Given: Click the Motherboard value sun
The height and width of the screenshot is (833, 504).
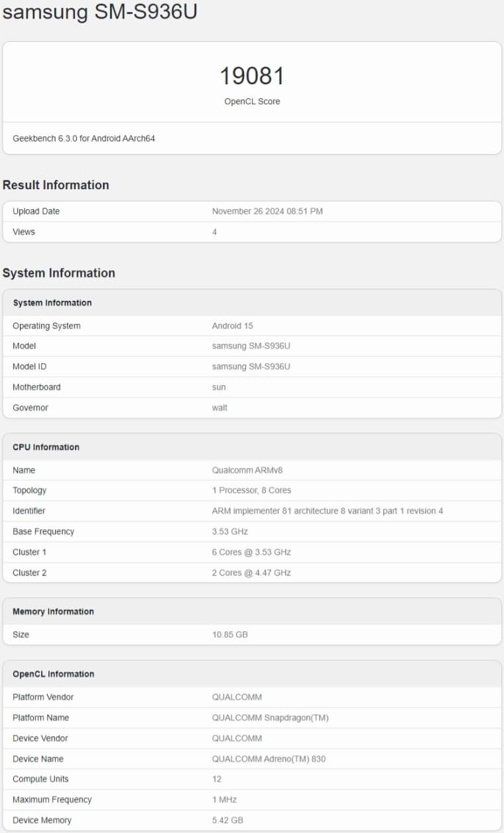Looking at the screenshot, I should [219, 387].
